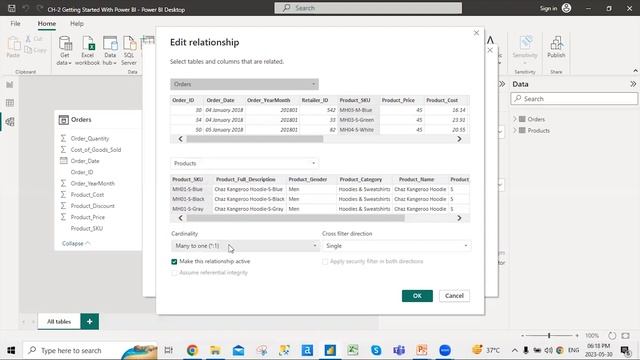Open the Cross filter direction dropdown
The width and height of the screenshot is (640, 360).
(x=396, y=246)
